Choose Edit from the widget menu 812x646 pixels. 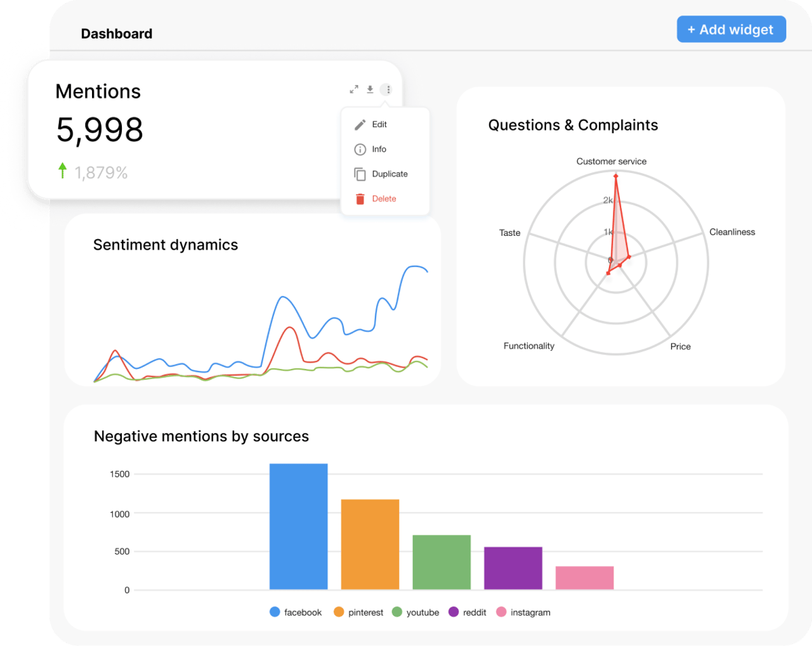tap(379, 124)
